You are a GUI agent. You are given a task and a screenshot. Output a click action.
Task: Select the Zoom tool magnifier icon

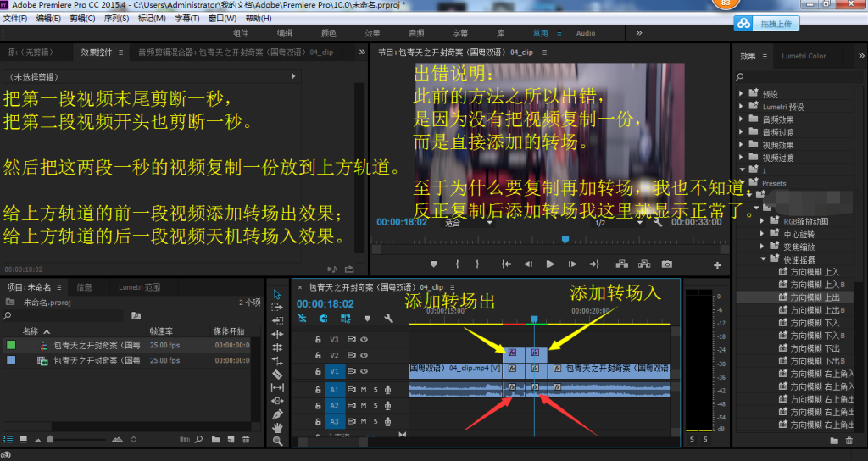pyautogui.click(x=277, y=441)
